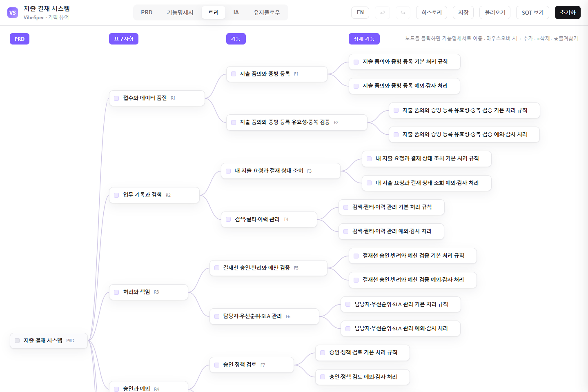Click the black 초기화 button
Viewport: 588px width, 392px height.
568,13
